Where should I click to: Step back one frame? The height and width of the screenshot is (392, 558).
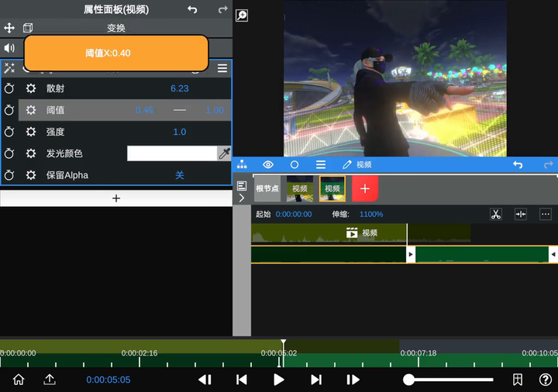[x=205, y=380]
